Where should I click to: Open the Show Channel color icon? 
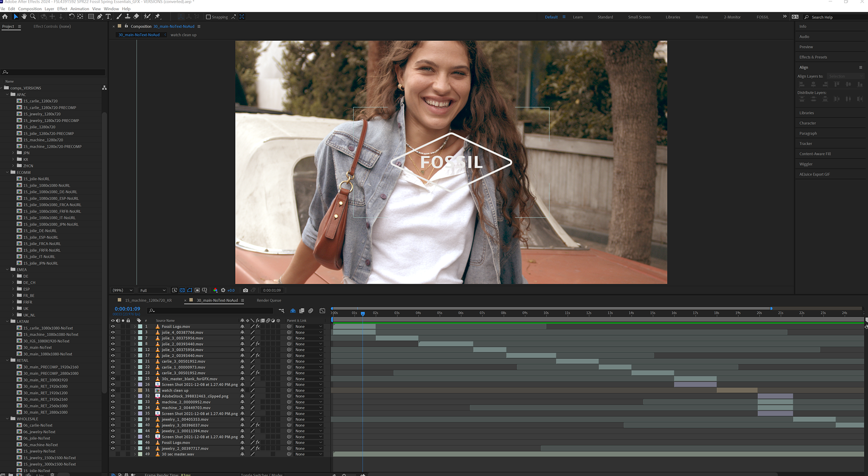pos(215,290)
